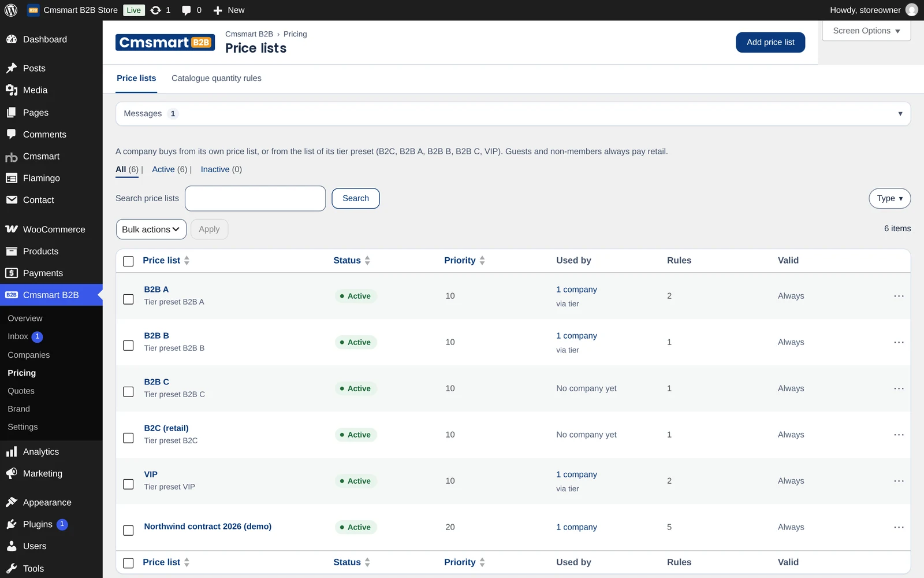This screenshot has height=578, width=924.
Task: Open the comments bubble icon in admin bar
Action: [x=186, y=10]
